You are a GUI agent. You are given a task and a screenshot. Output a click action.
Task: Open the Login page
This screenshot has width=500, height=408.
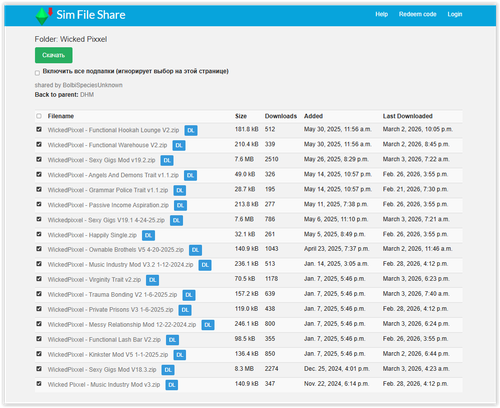455,14
